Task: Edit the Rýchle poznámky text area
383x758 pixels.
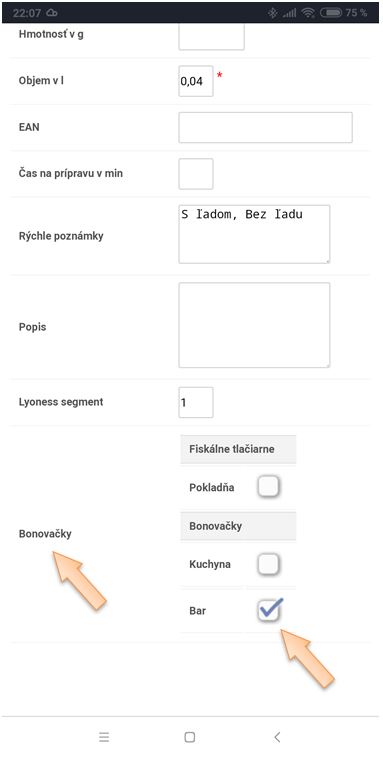Action: click(254, 234)
